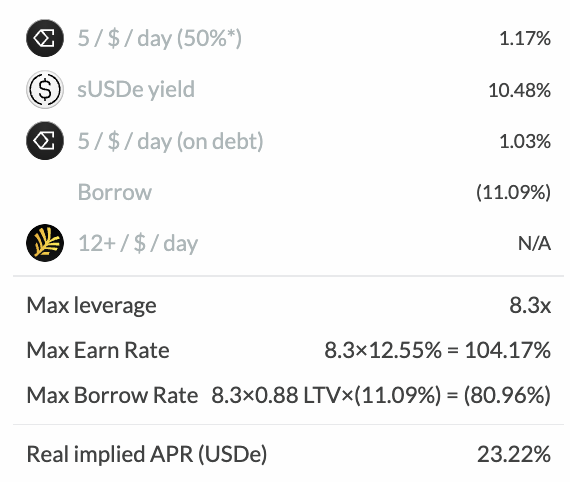
Task: Select the 5 / $ / day (on debt) label
Action: [170, 141]
